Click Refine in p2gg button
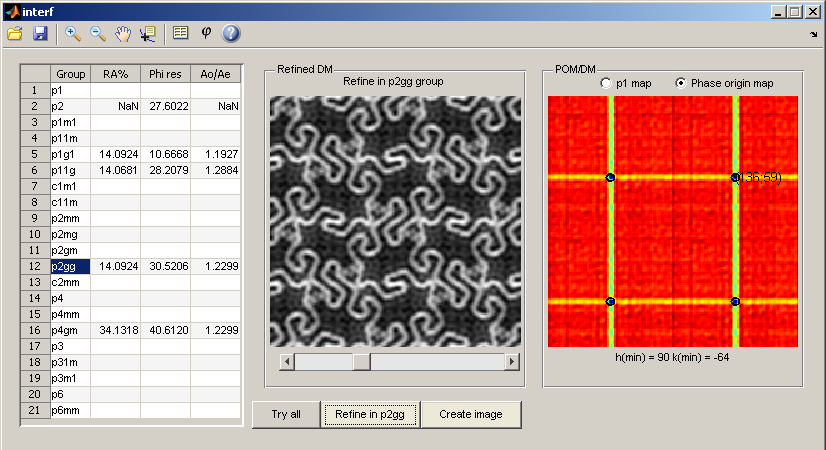This screenshot has height=450, width=826. coord(370,415)
